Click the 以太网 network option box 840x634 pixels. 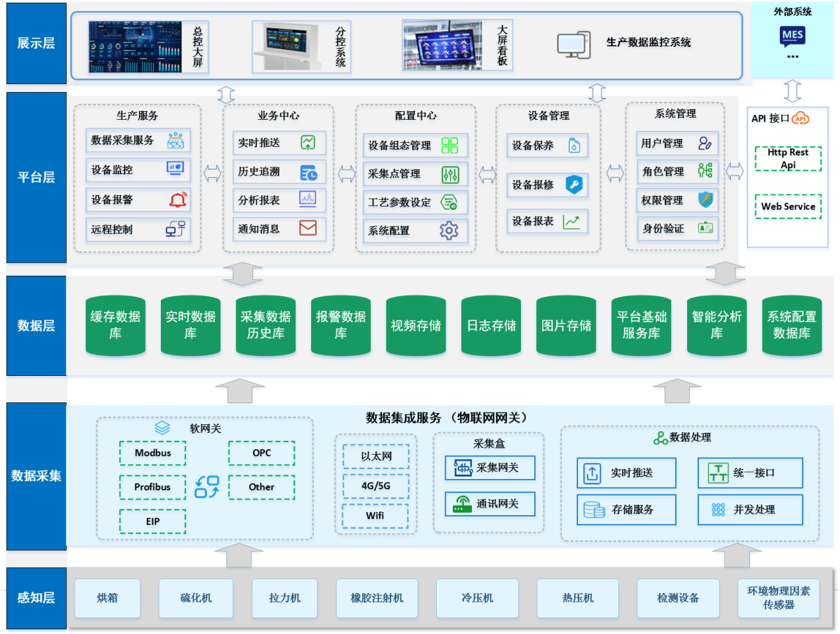click(x=376, y=456)
